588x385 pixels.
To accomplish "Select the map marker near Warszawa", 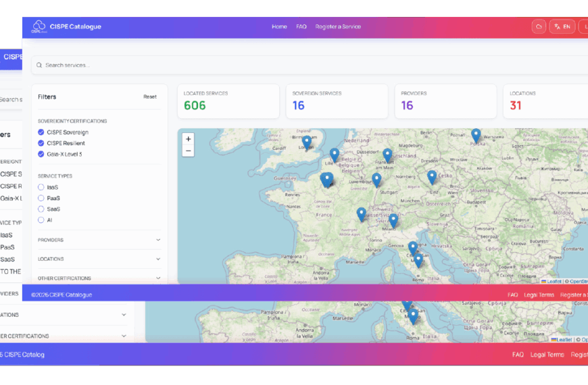I will pyautogui.click(x=476, y=136).
